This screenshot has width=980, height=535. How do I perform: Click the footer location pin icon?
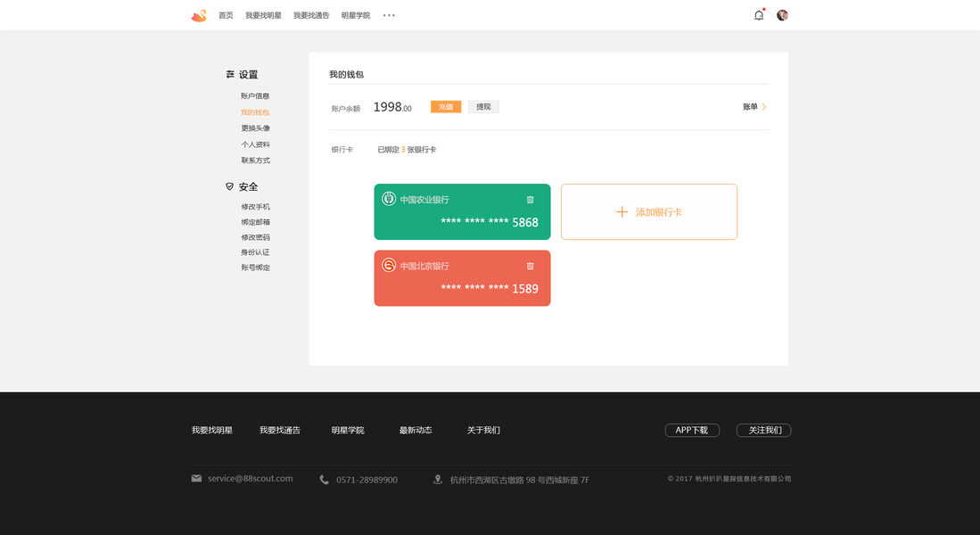pos(438,480)
